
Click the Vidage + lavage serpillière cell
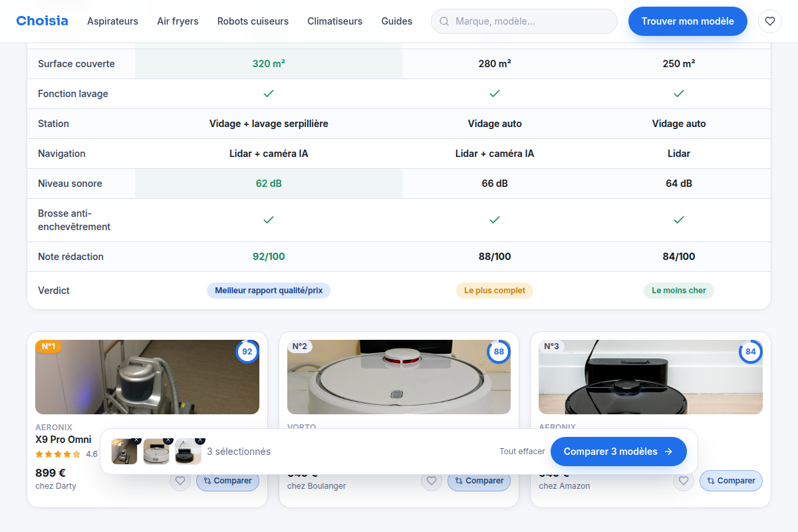(x=269, y=124)
